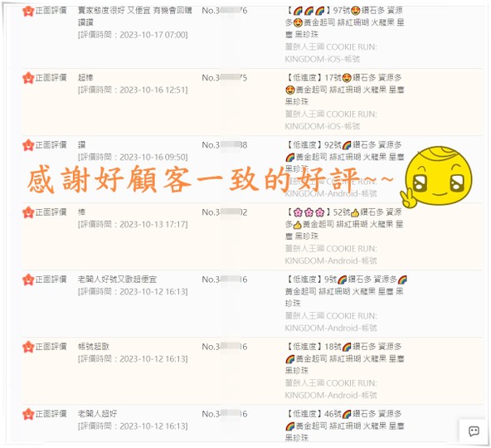Click the star icon next to the 2023-10-16 09:50 review
Image resolution: width=491 pixels, height=448 pixels.
pyautogui.click(x=28, y=145)
